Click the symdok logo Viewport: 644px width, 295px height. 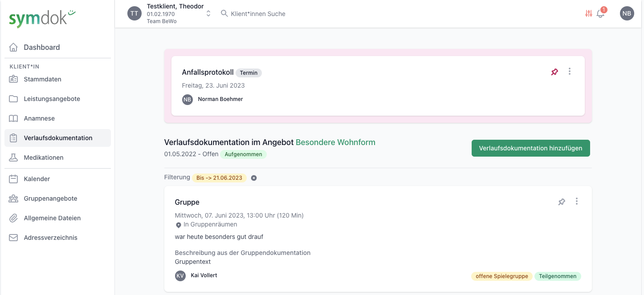click(42, 19)
